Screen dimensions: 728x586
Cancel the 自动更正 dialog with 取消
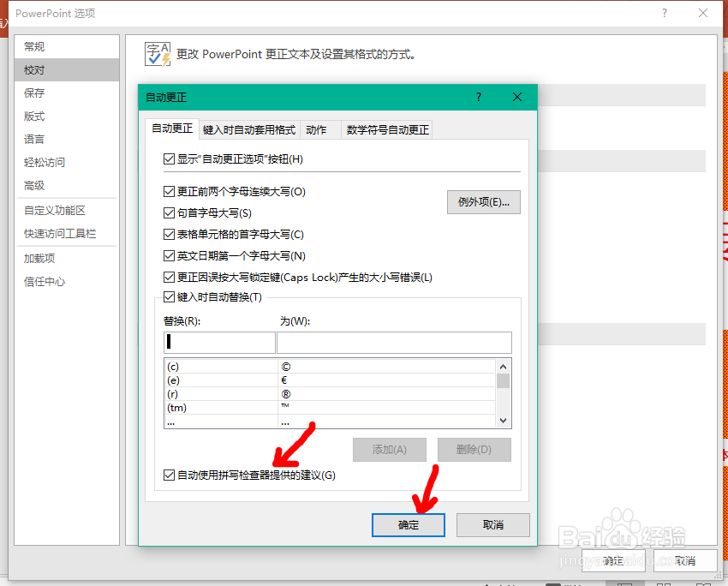493,525
